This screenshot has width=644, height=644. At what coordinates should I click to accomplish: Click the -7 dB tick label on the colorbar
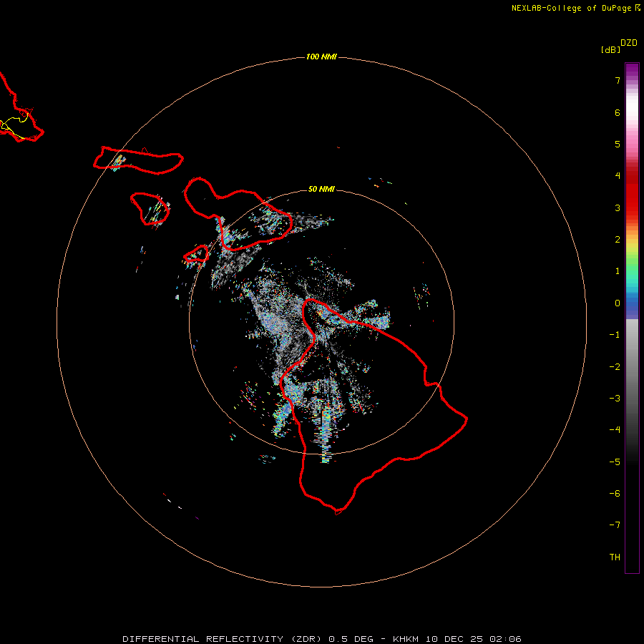pyautogui.click(x=615, y=525)
